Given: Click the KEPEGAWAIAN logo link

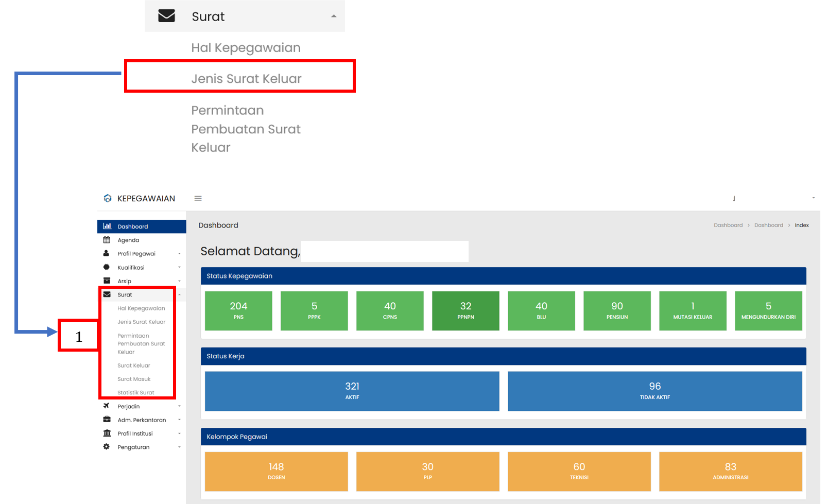Looking at the screenshot, I should coord(140,198).
